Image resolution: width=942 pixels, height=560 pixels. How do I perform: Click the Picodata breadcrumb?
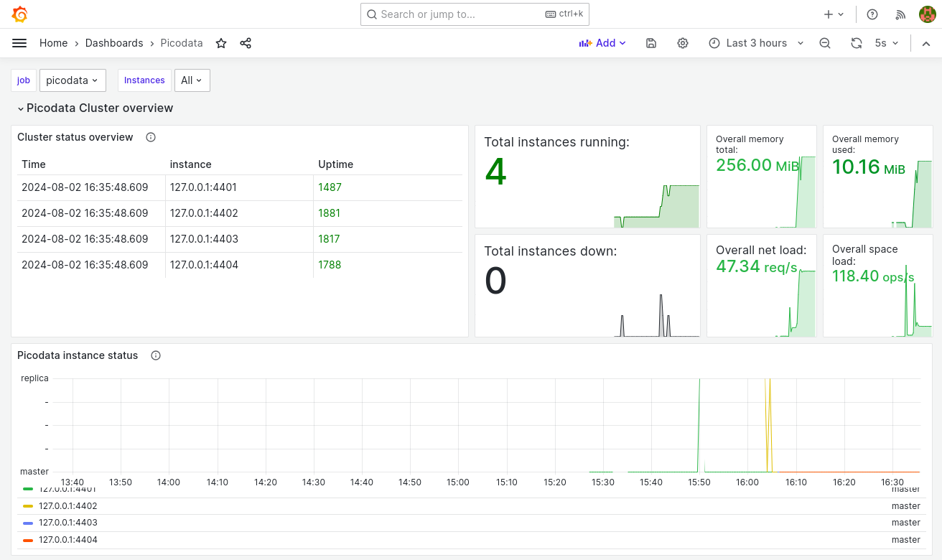(182, 43)
